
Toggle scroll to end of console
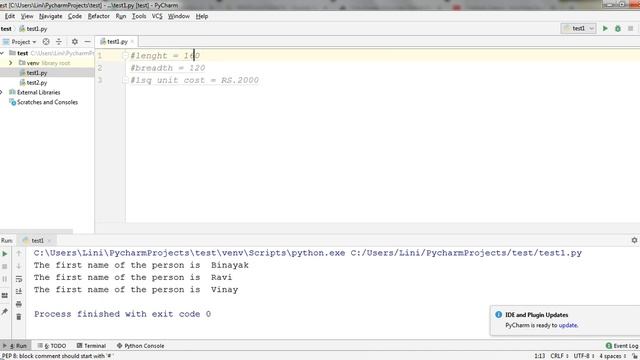(x=19, y=291)
